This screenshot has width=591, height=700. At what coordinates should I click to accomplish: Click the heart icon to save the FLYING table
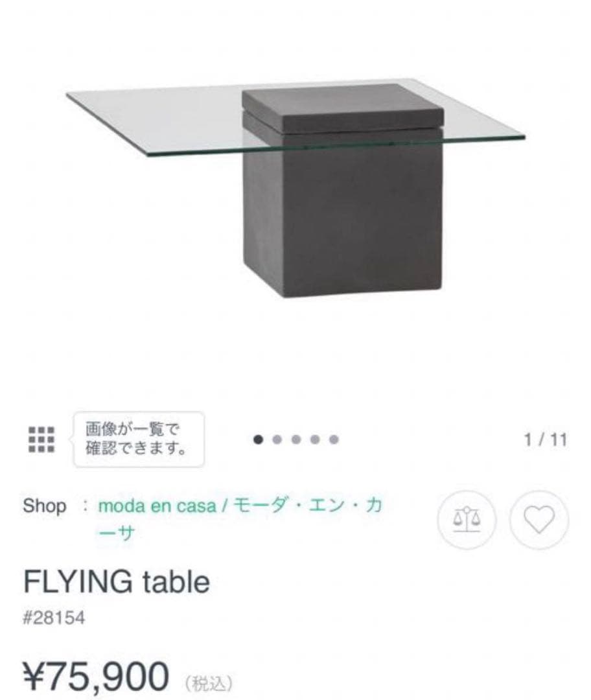[x=539, y=520]
